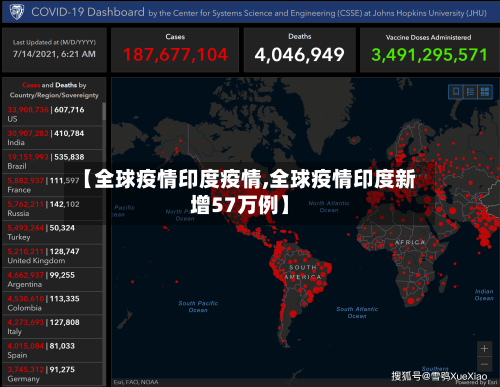500x387 pixels.
Task: Click the SOUTH AMERICA map label
Action: [x=303, y=272]
